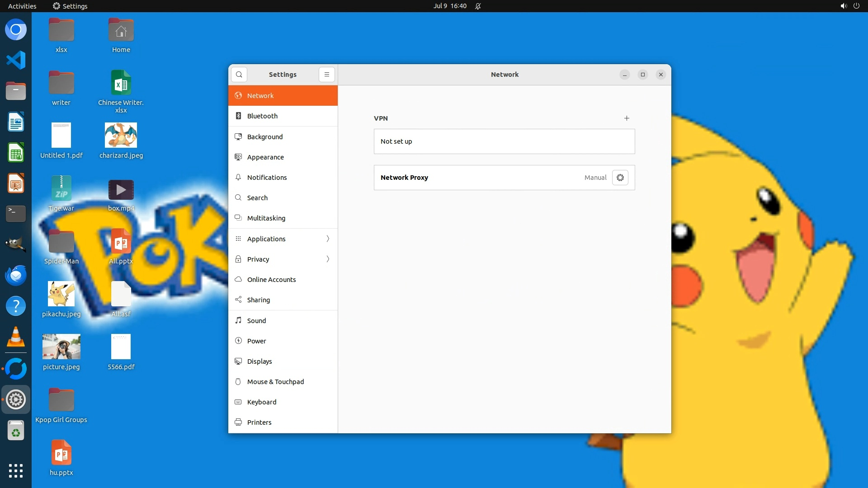Viewport: 868px width, 488px height.
Task: Expand Privacy submenu chevron
Action: pyautogui.click(x=328, y=259)
